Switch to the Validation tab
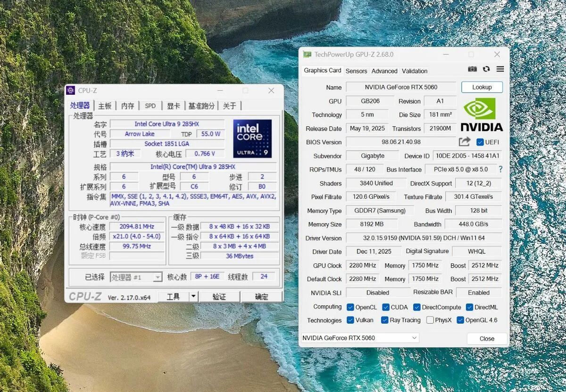 [x=415, y=71]
